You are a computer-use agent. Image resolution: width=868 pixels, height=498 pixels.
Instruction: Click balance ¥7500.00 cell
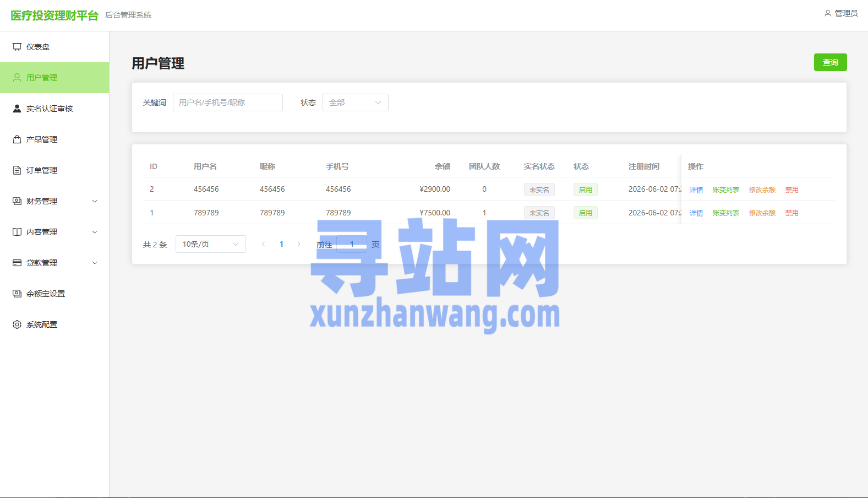[435, 213]
